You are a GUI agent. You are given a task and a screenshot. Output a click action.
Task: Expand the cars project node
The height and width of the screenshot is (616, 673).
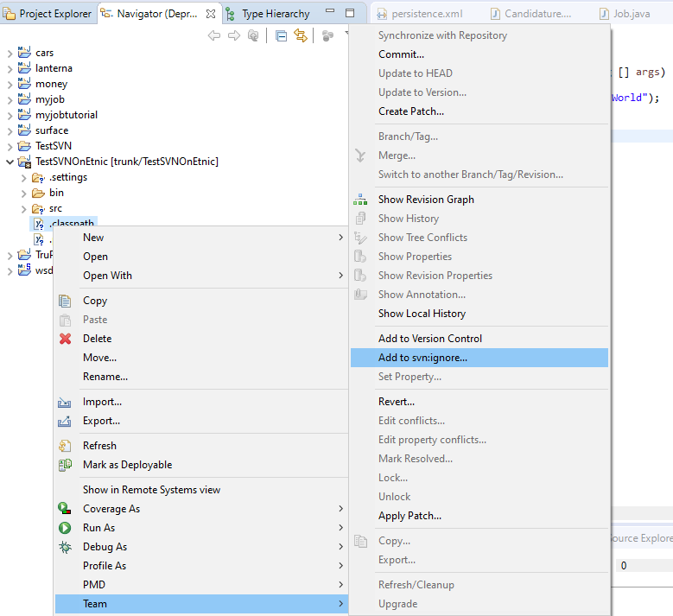pos(10,53)
